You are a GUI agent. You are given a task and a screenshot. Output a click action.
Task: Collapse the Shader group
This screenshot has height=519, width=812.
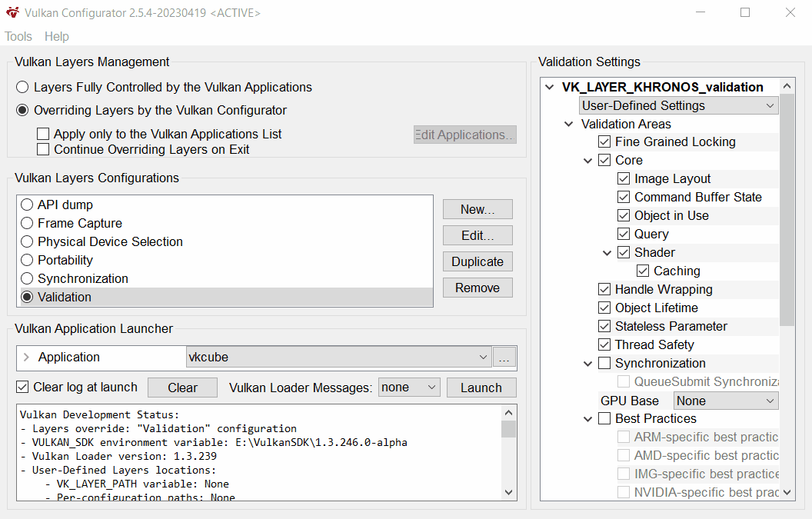click(x=607, y=253)
